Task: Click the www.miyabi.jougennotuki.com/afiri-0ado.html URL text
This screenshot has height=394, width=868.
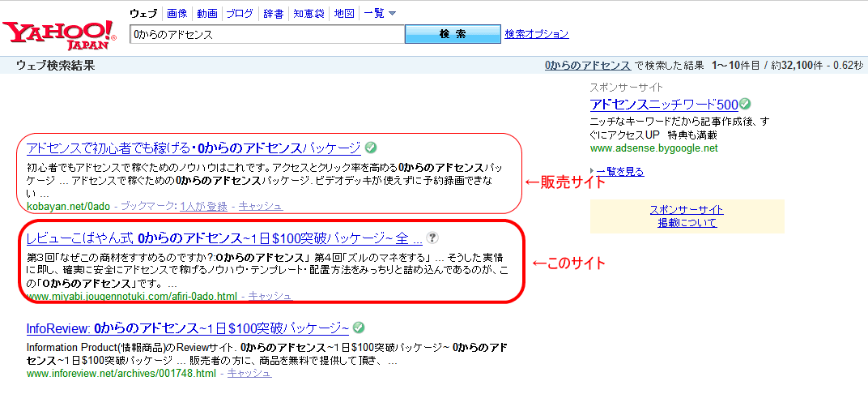Action: tap(132, 297)
